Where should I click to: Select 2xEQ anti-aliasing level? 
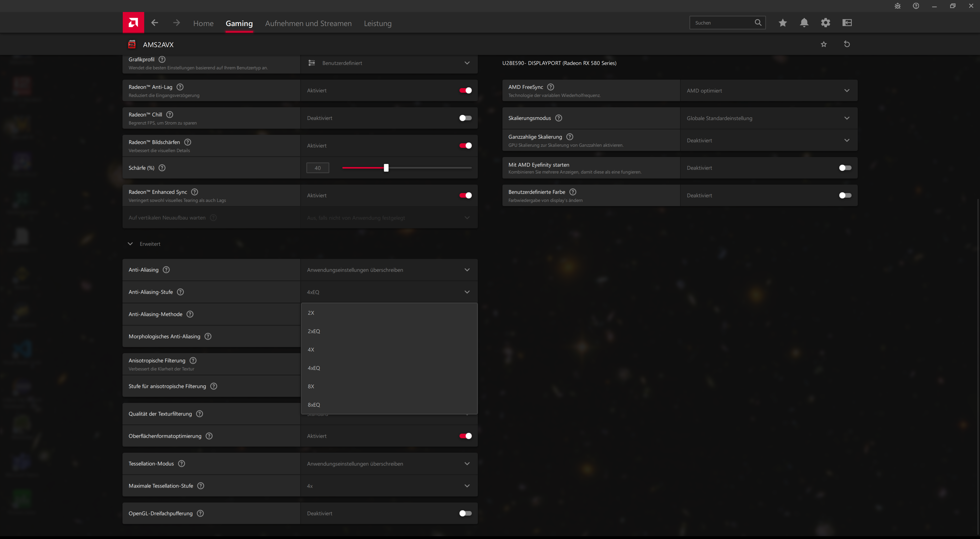[x=389, y=331]
